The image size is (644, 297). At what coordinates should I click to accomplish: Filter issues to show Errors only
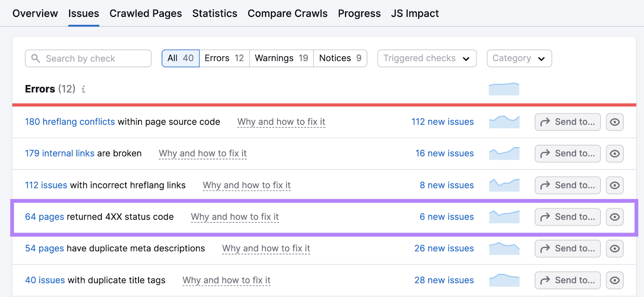coord(224,58)
